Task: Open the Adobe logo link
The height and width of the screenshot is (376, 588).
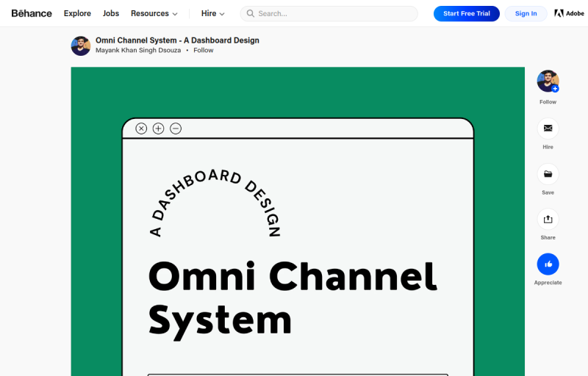Action: [569, 13]
